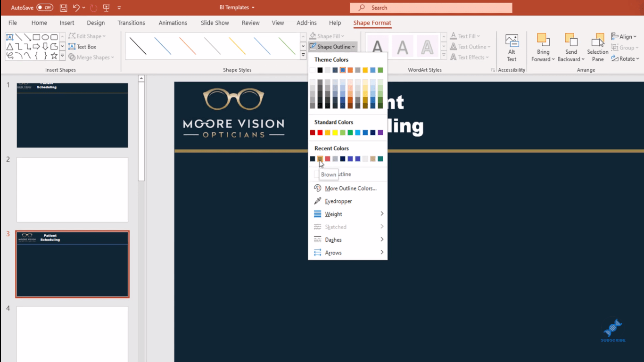644x362 pixels.
Task: Open the Text Outline dropdown
Action: click(470, 47)
